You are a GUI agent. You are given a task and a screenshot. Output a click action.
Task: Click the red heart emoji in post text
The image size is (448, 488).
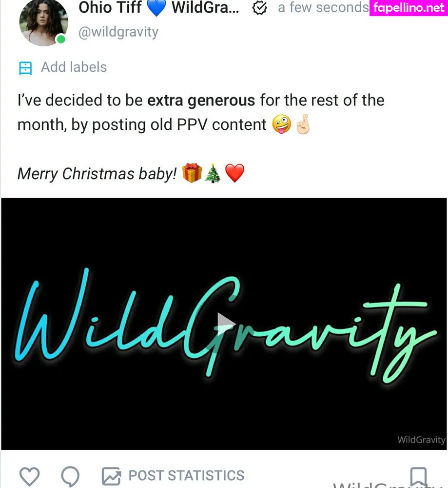[234, 173]
